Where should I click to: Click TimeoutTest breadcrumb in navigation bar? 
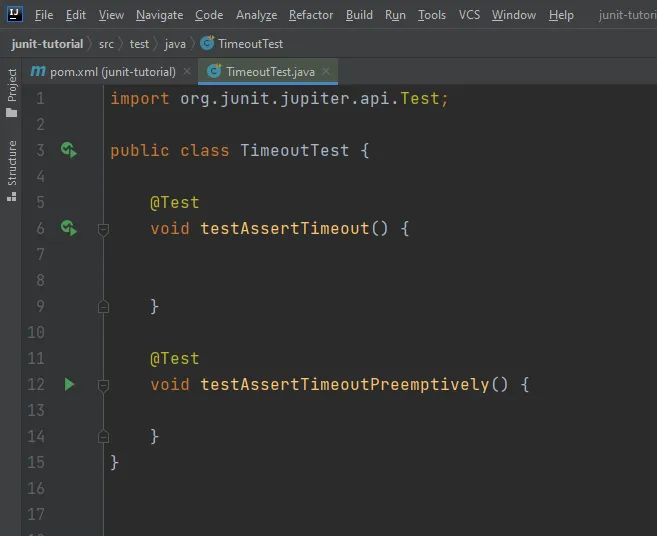click(250, 44)
